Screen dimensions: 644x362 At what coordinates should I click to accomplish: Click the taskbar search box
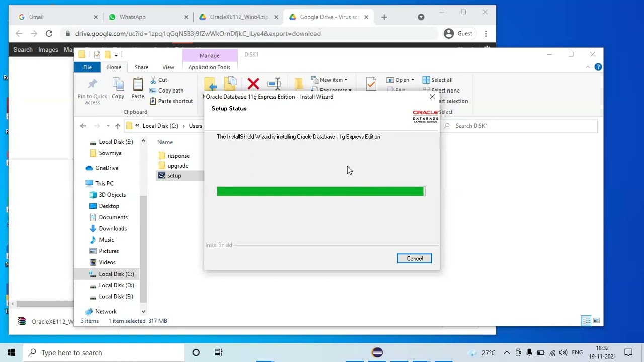tap(104, 353)
